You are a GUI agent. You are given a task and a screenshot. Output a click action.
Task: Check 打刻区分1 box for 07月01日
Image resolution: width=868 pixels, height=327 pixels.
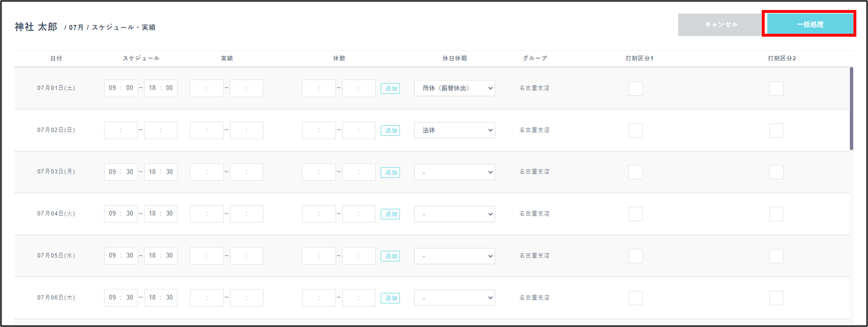pyautogui.click(x=635, y=88)
